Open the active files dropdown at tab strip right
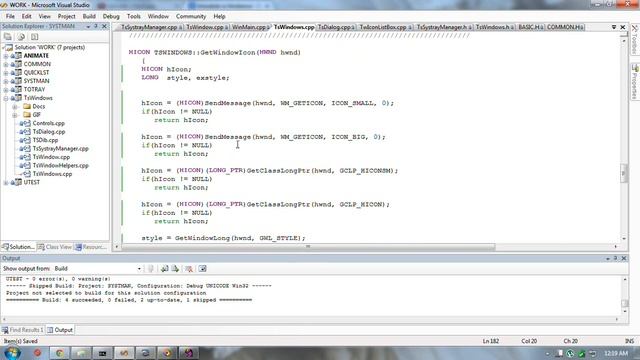Viewport: 640px width, 360px height. click(x=614, y=27)
